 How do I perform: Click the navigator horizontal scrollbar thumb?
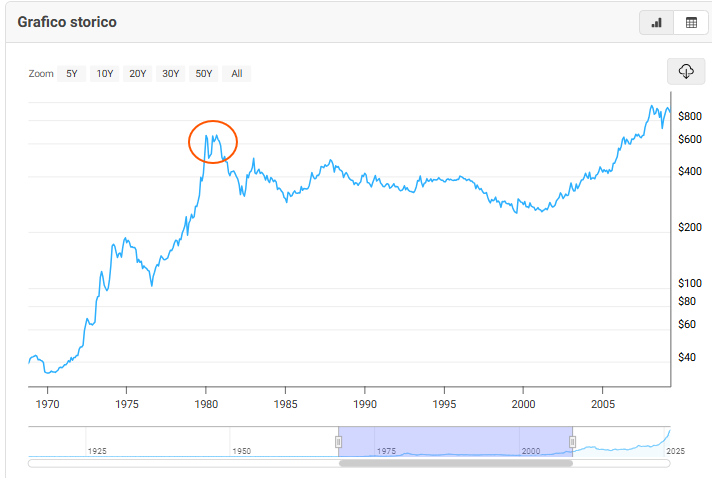tap(455, 463)
